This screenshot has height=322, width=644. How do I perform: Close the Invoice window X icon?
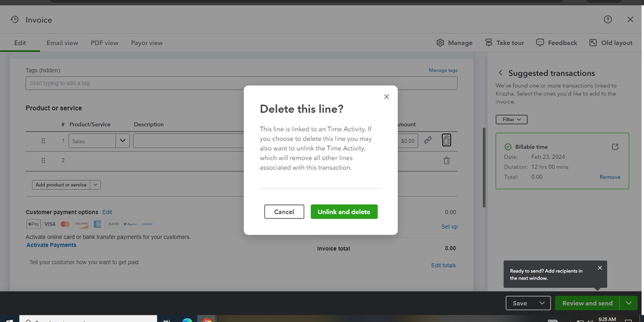tap(630, 19)
